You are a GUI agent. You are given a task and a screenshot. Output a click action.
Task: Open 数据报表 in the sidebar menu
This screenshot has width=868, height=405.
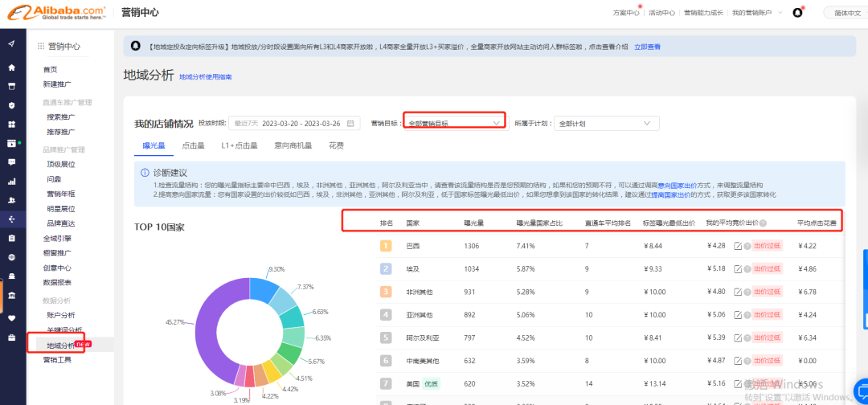click(x=57, y=282)
